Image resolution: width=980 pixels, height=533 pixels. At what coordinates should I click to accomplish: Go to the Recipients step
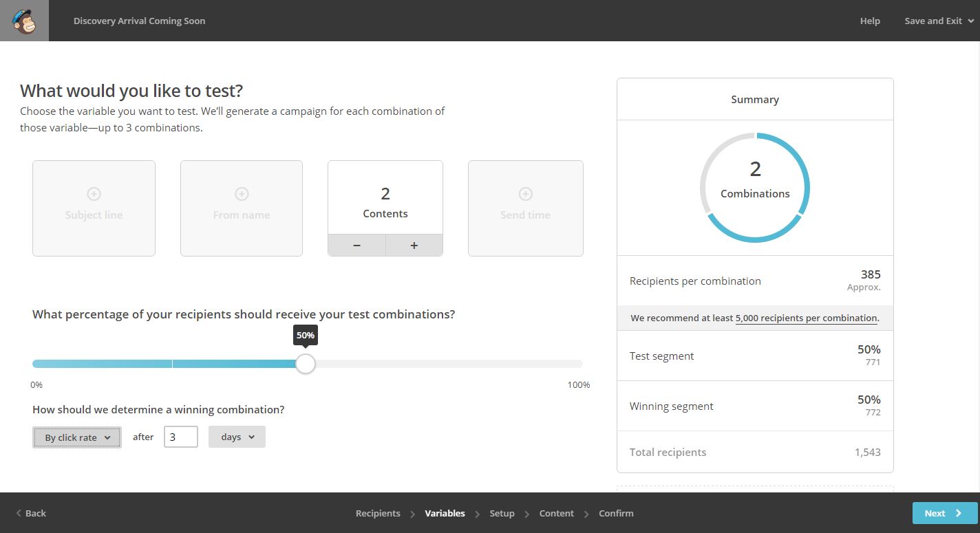(x=378, y=513)
